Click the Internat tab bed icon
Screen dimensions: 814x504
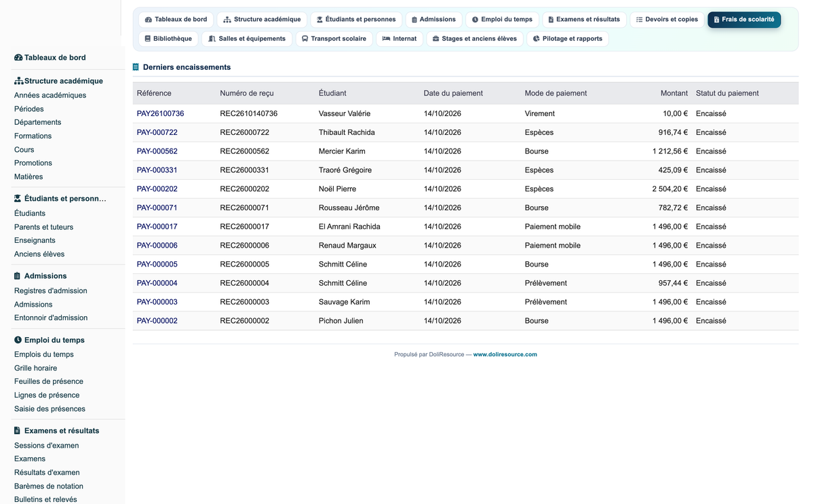386,39
